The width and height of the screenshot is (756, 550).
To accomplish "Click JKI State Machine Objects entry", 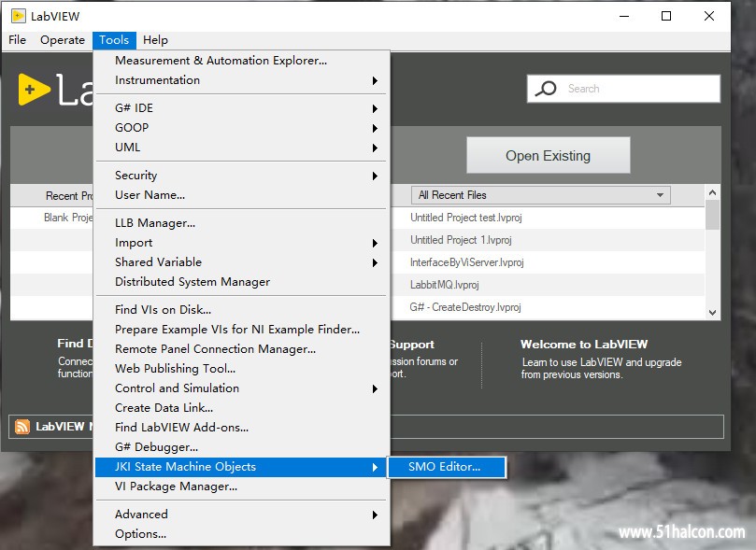I will [241, 467].
